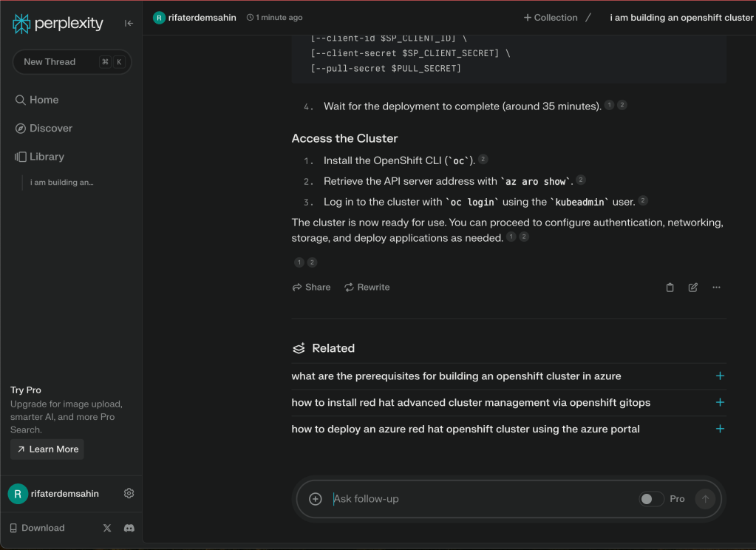
Task: Click Learn More about Pro
Action: point(47,449)
